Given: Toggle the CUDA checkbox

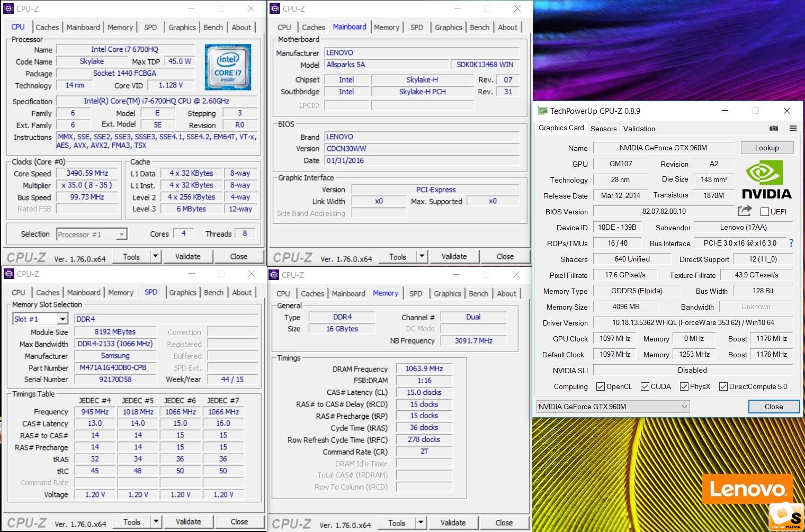Looking at the screenshot, I should tap(645, 386).
